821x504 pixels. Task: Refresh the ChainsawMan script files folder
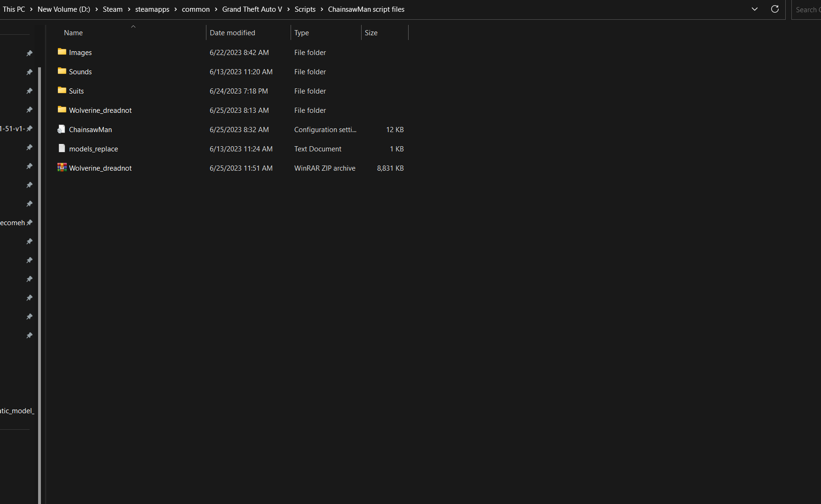point(775,9)
